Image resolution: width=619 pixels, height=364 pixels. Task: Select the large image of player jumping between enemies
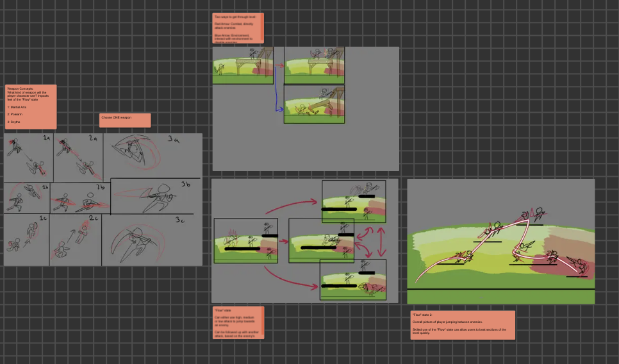(x=500, y=241)
